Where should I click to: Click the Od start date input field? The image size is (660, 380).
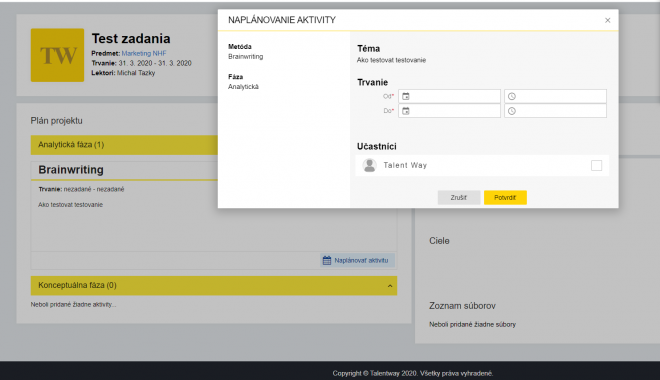450,96
